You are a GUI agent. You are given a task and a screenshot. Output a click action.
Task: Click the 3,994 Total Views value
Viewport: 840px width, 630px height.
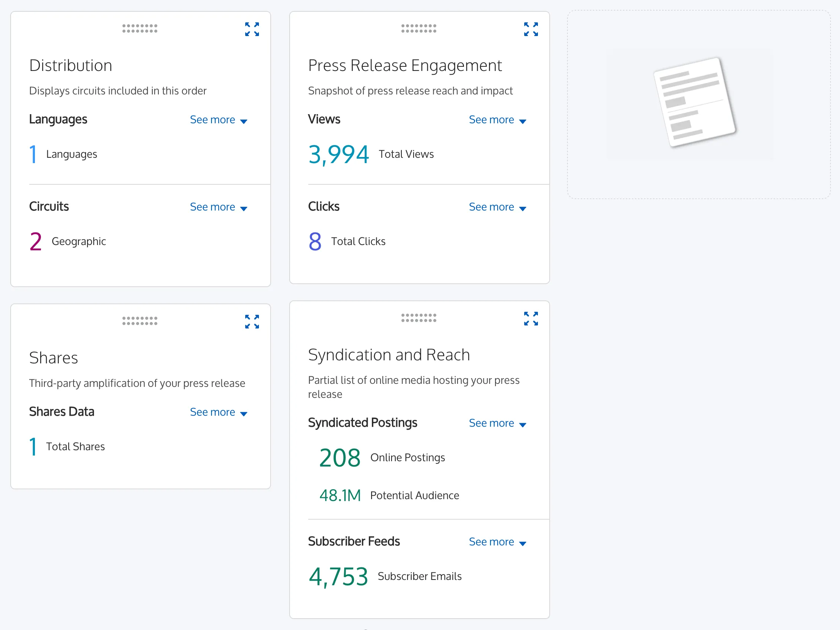pos(339,154)
